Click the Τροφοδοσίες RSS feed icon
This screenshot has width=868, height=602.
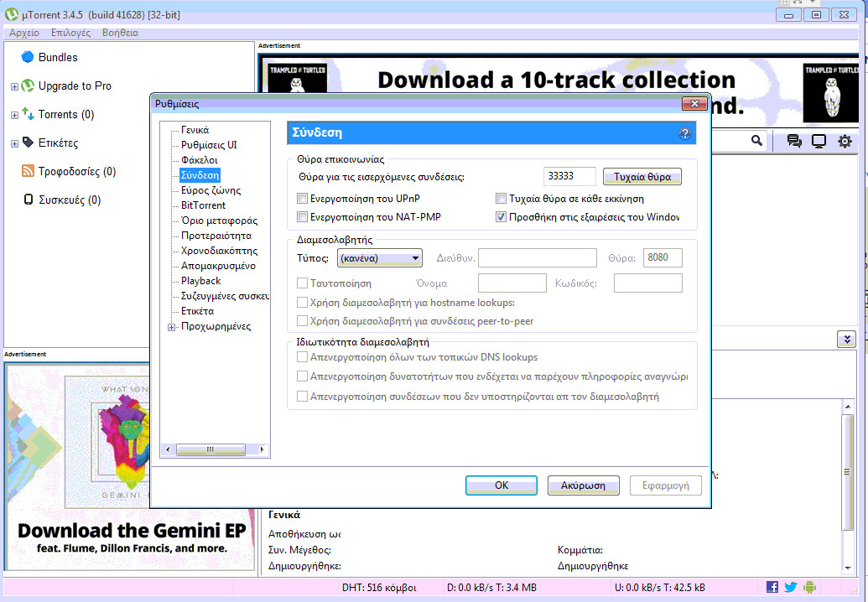(28, 171)
